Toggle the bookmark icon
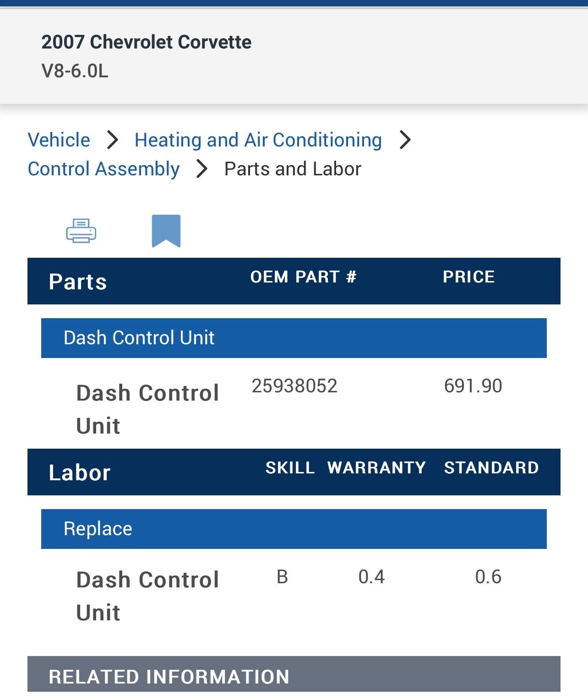The height and width of the screenshot is (700, 588). (166, 230)
